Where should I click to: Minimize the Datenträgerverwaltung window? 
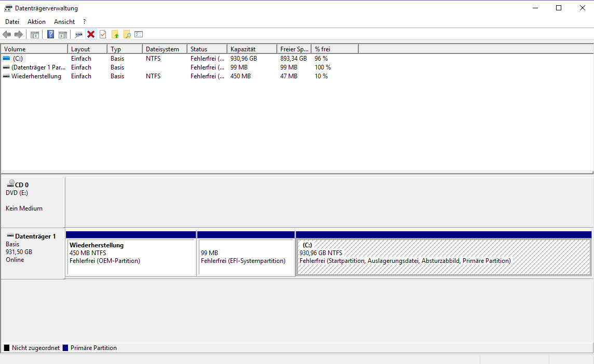coord(535,8)
